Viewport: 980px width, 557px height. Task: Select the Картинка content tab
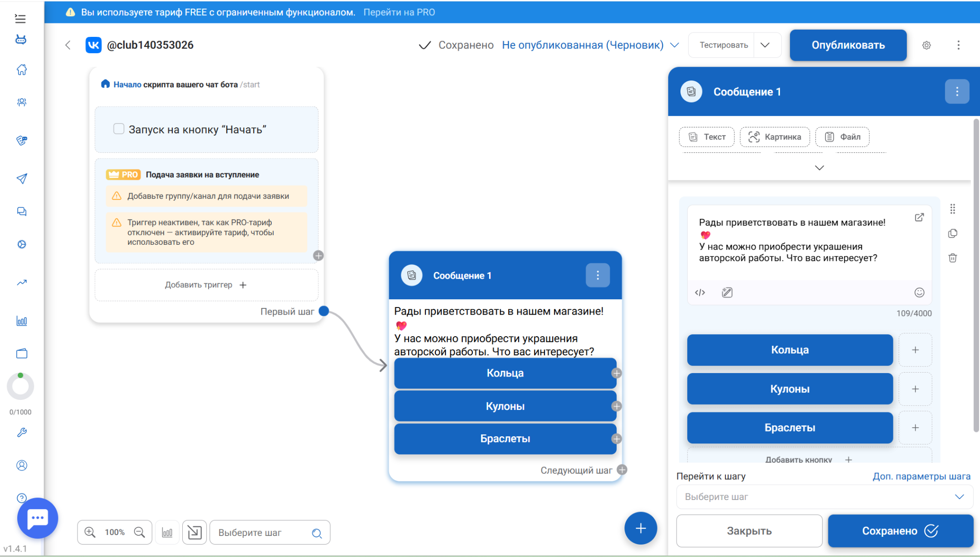(774, 137)
